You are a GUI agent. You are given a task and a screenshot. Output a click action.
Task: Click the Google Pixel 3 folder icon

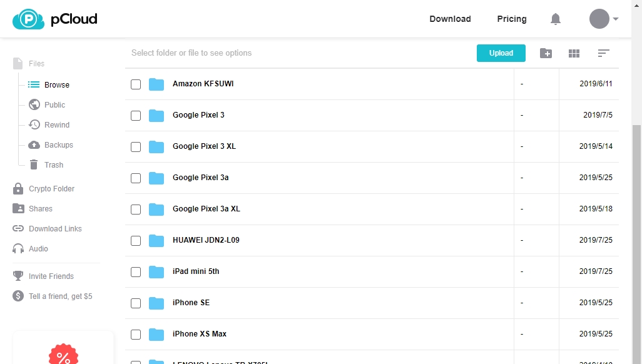[x=156, y=116]
